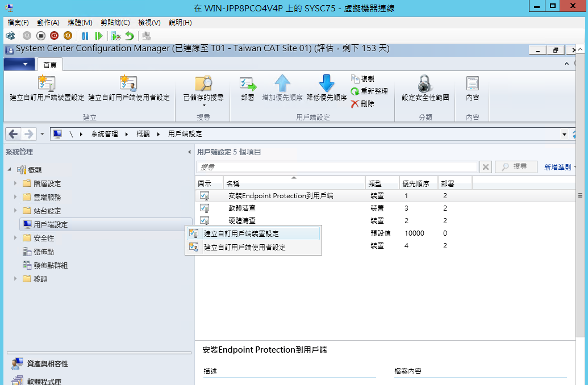
Task: Click the 搜尋 text input field
Action: [337, 167]
